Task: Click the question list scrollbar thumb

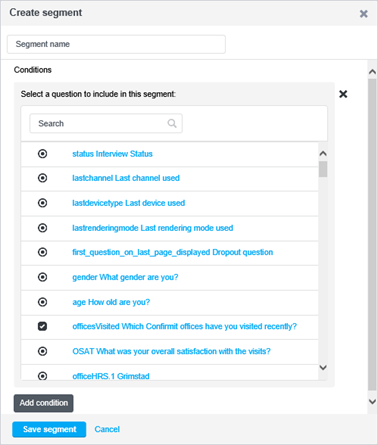Action: (x=323, y=169)
